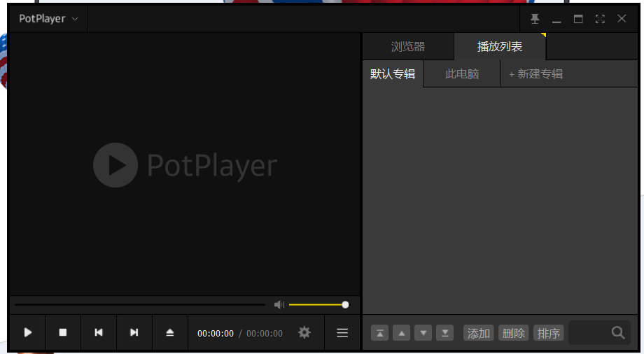
Task: Click the 添加 button to add files
Action: (479, 333)
